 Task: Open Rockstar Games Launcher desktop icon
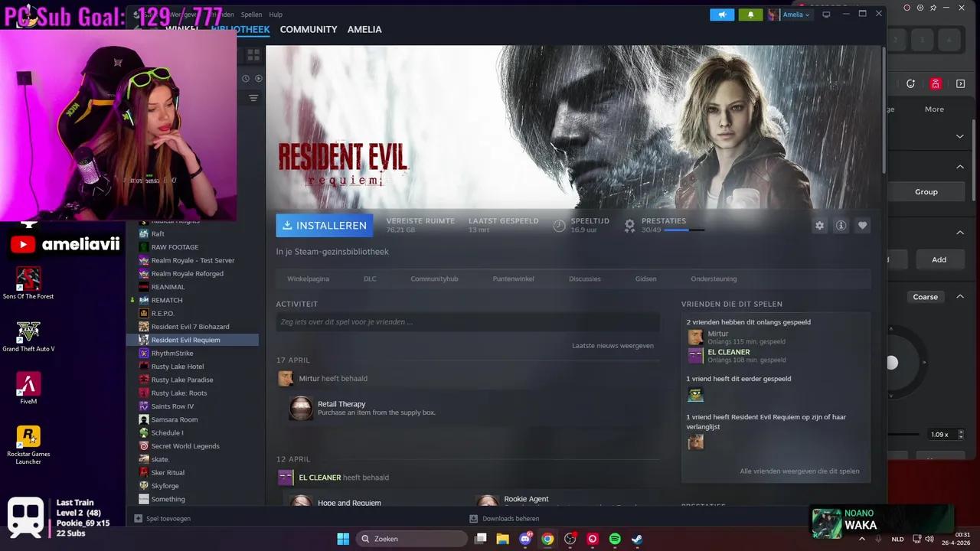[28, 445]
